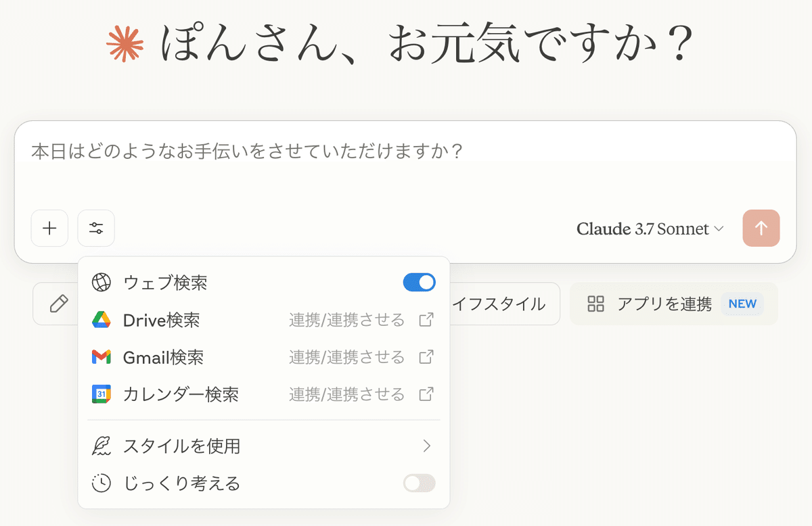The image size is (812, 526).
Task: Open the attachment menu with the plus icon
Action: pos(49,228)
